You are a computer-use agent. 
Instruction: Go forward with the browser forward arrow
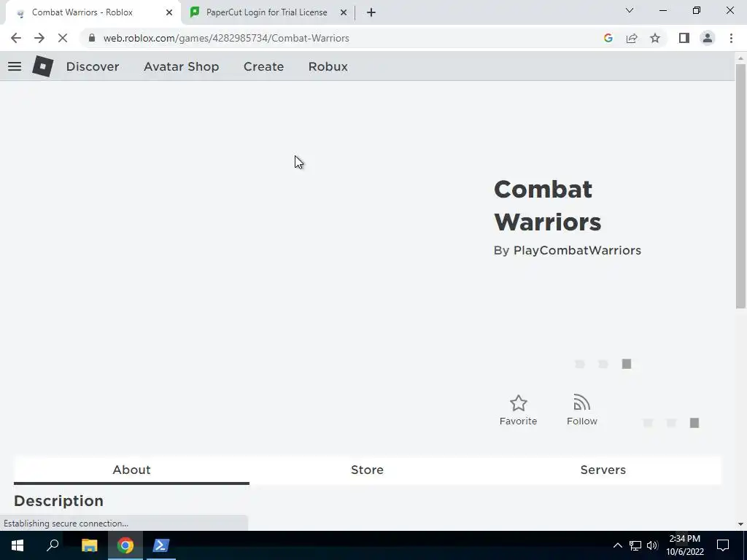pyautogui.click(x=39, y=38)
